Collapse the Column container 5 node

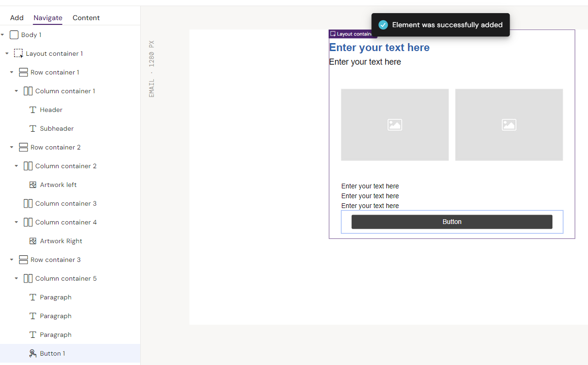pyautogui.click(x=16, y=278)
